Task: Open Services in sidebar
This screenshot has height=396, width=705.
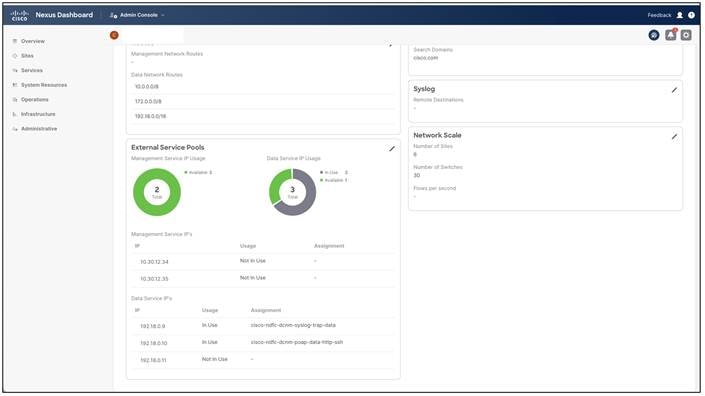Action: tap(32, 71)
